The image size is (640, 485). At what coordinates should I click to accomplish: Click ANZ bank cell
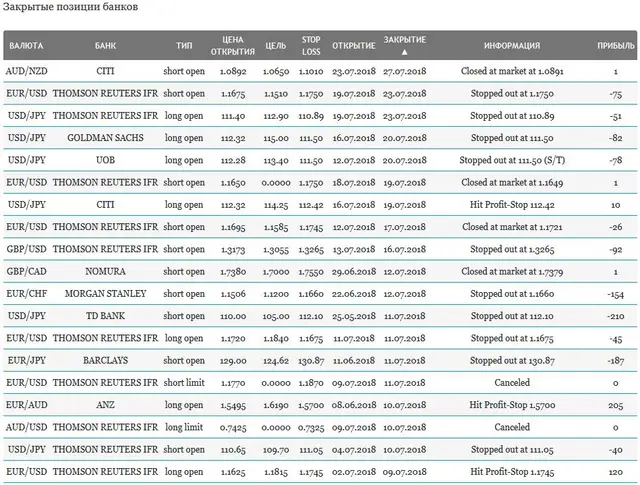(x=105, y=405)
